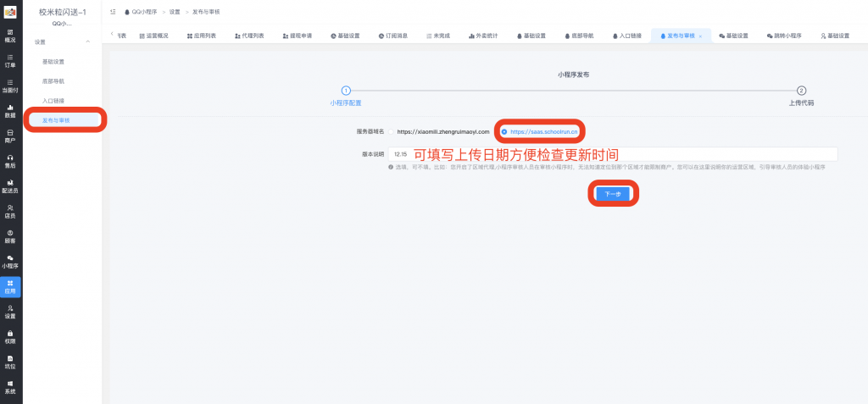Switch to the 未完成 tab
Screen dimensions: 868x404
[x=438, y=36]
